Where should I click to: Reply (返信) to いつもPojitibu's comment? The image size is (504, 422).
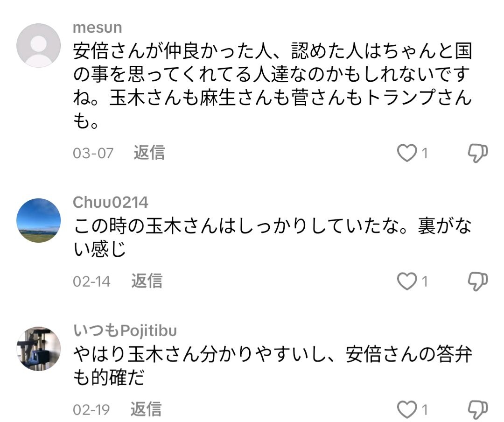146,409
